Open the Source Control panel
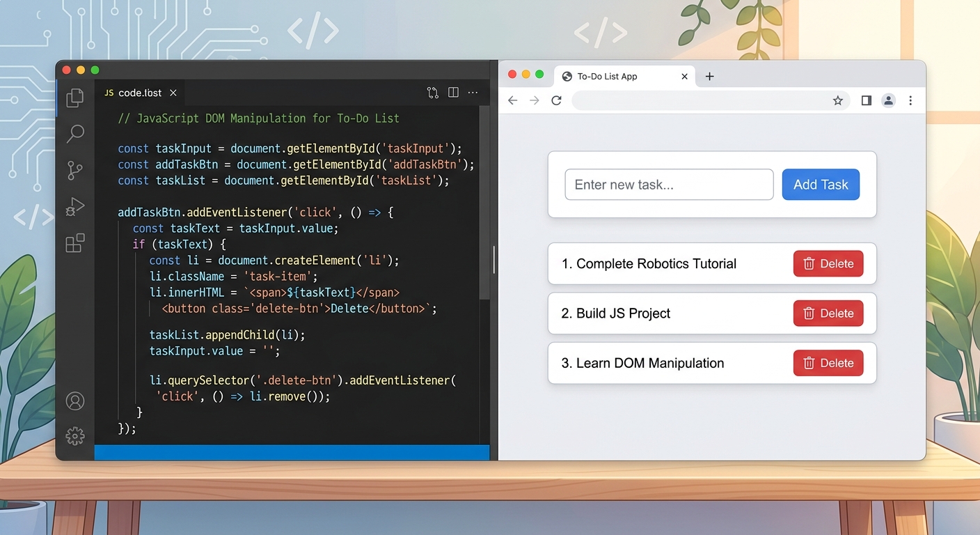This screenshot has height=535, width=980. 74,170
